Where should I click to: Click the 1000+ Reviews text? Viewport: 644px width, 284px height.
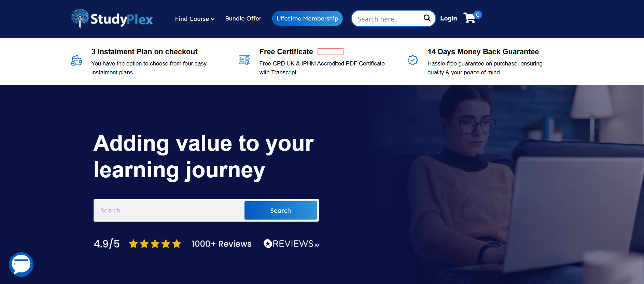(x=221, y=244)
